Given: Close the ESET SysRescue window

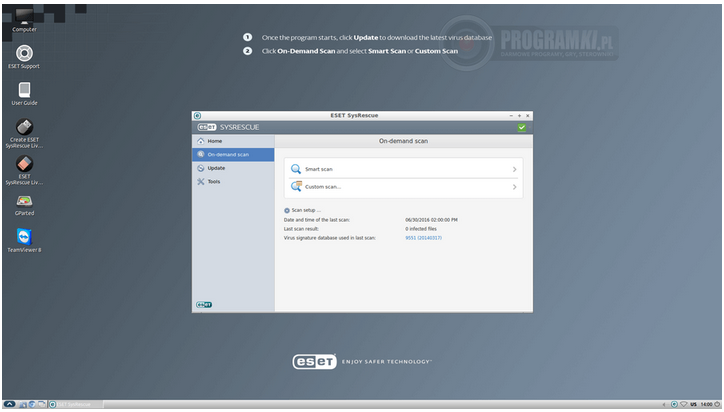Looking at the screenshot, I should click(528, 116).
